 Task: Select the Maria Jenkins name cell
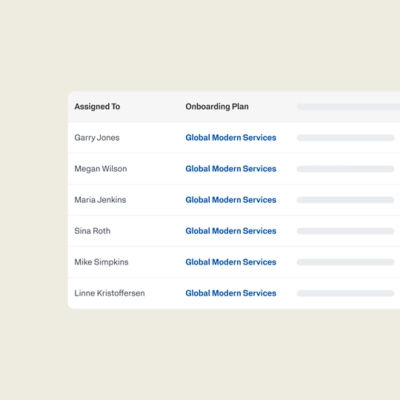click(x=100, y=200)
